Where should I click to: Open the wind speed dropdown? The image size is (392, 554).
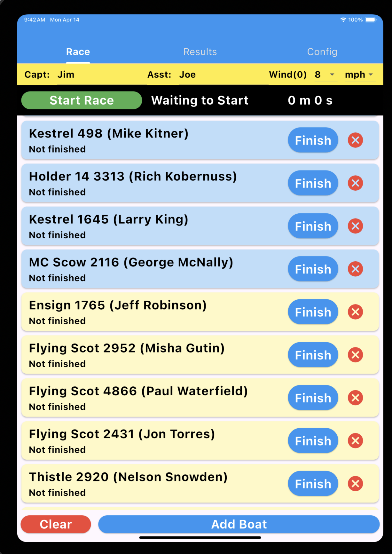pos(325,75)
